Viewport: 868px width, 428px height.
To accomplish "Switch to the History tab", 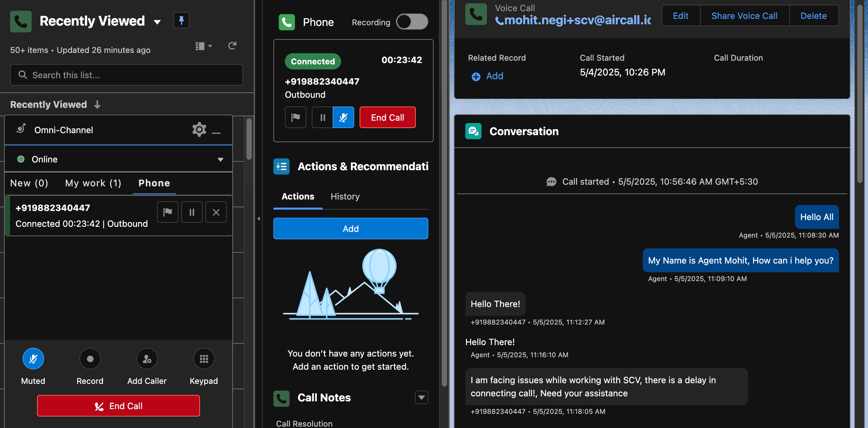I will pos(345,196).
